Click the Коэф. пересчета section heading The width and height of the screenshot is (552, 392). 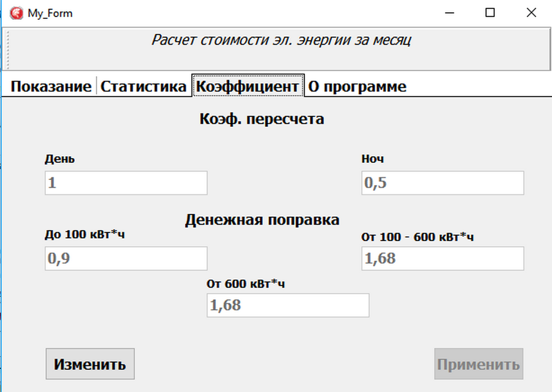(x=261, y=119)
